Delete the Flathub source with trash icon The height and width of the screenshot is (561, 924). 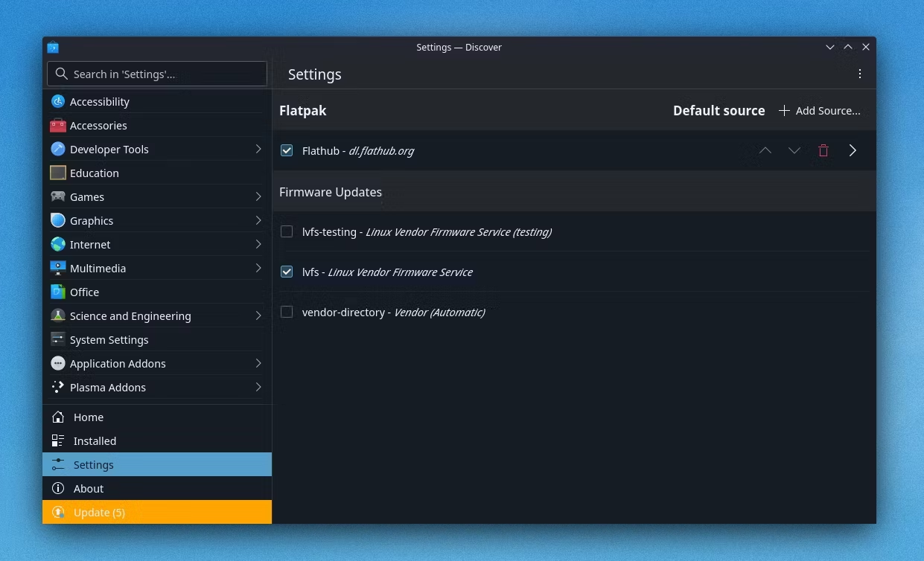point(823,150)
